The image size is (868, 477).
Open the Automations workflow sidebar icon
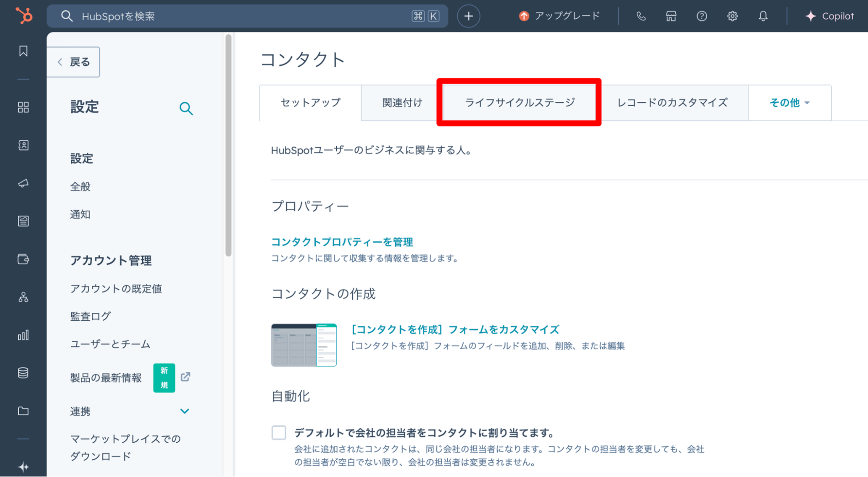(24, 297)
